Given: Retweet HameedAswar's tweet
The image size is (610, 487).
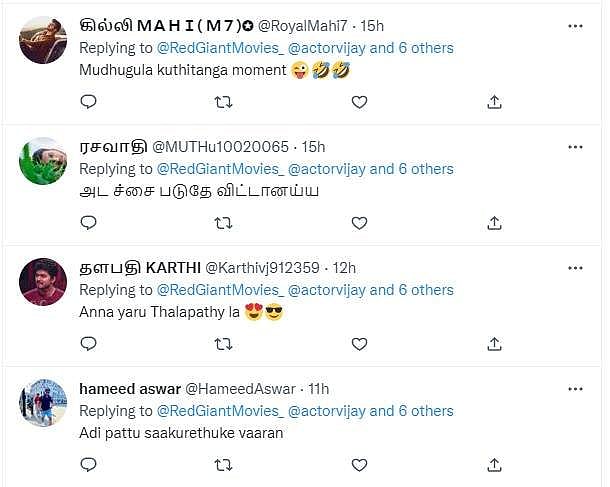Looking at the screenshot, I should [x=224, y=464].
